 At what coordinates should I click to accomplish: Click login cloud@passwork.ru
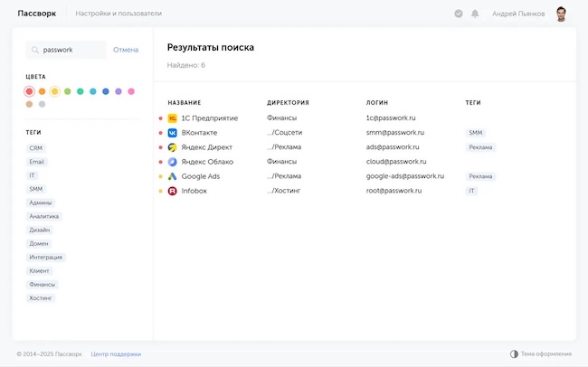point(396,162)
